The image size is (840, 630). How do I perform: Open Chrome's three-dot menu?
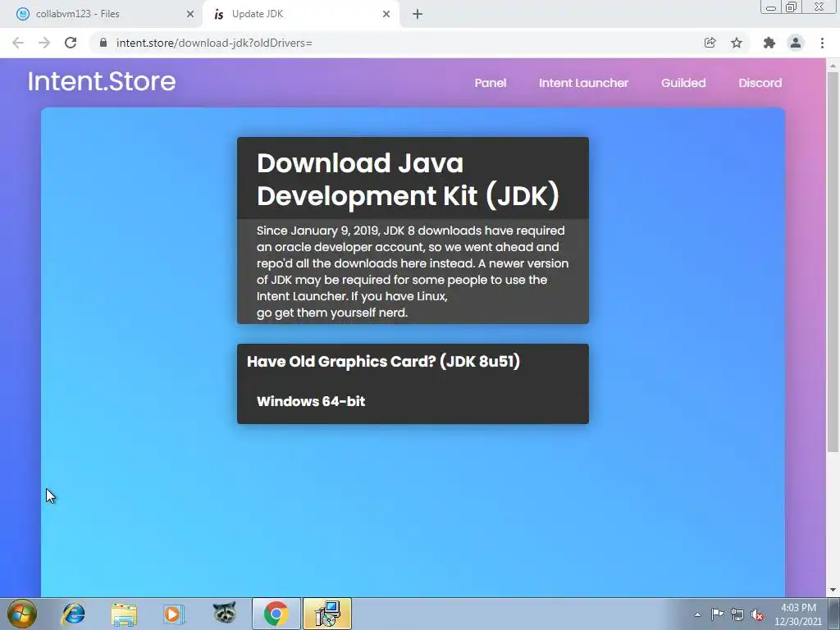(x=822, y=43)
